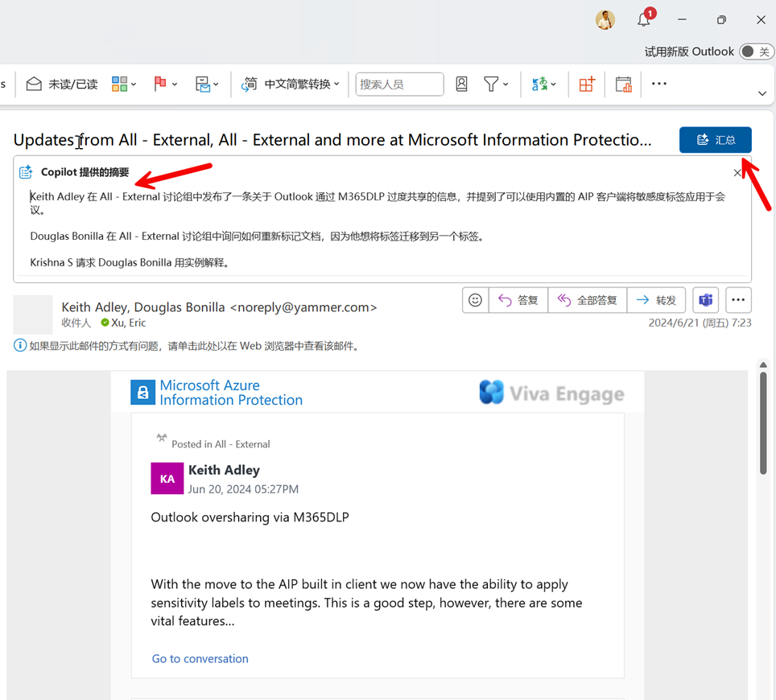The image size is (776, 700).
Task: Click the message body vertical scrollbar thumb
Action: (x=763, y=423)
